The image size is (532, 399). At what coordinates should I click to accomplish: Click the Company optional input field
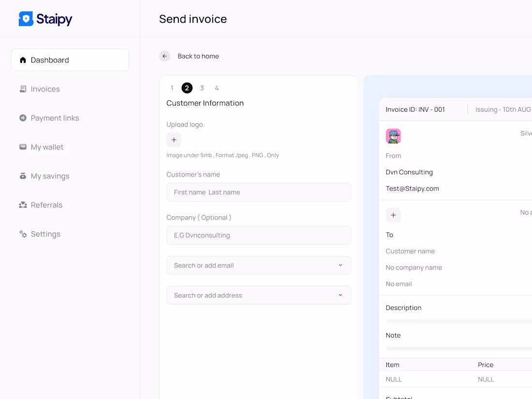[x=259, y=235]
